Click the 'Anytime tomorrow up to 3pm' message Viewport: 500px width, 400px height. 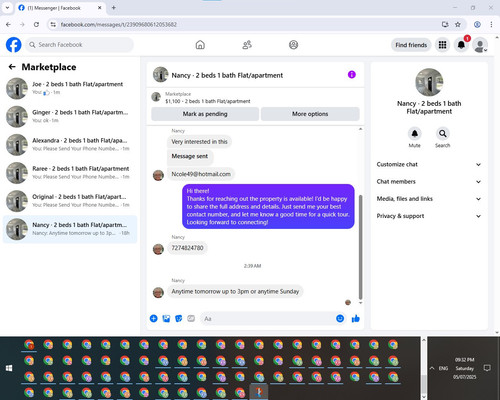(x=235, y=291)
